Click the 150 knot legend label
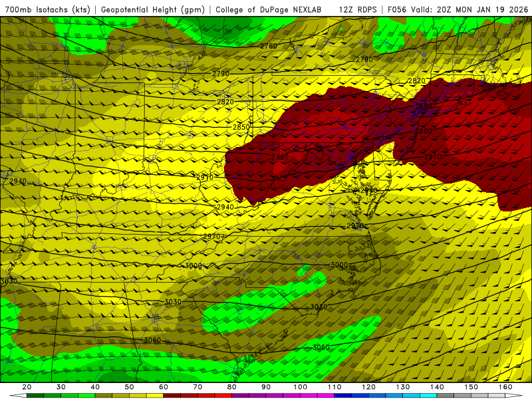Screen dimensions: 532x399 pyautogui.click(x=471, y=387)
